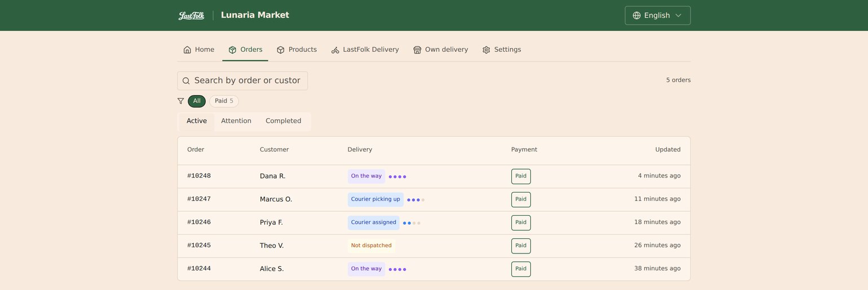Switch to the Products tab

point(296,50)
